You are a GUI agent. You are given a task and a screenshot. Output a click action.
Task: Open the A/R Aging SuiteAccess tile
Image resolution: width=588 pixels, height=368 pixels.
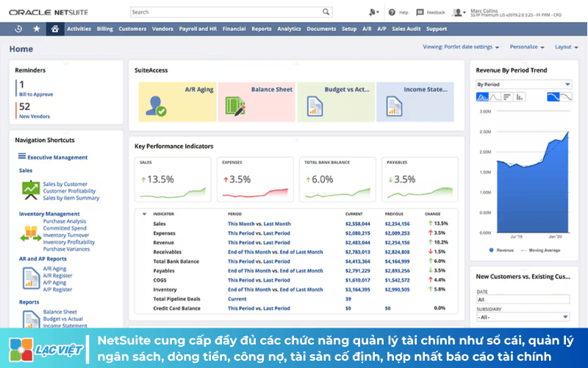pos(177,102)
